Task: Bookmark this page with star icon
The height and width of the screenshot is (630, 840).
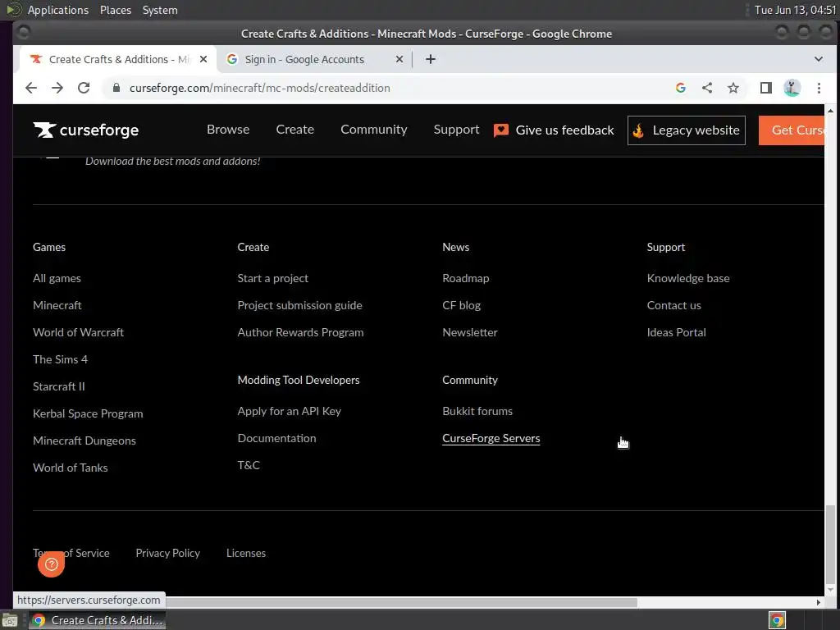Action: pyautogui.click(x=733, y=88)
